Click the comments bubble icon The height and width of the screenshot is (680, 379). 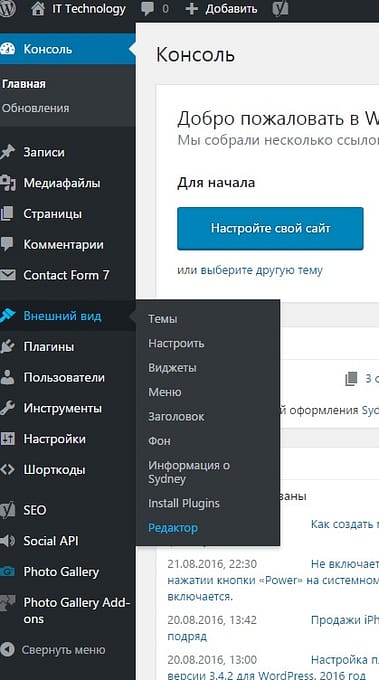[x=147, y=9]
